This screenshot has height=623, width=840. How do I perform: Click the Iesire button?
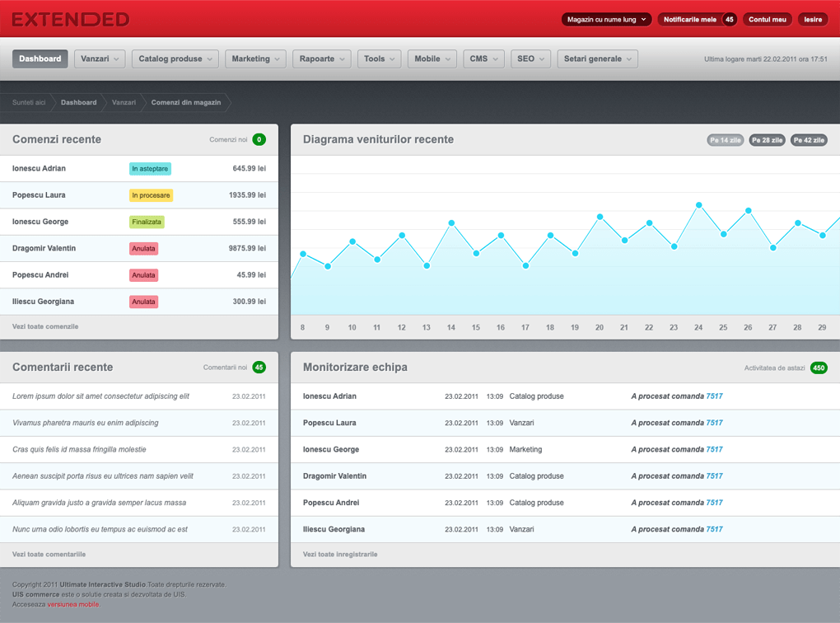pyautogui.click(x=813, y=19)
